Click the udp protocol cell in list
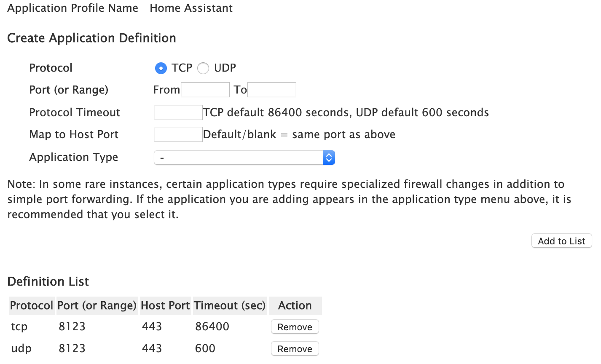The width and height of the screenshot is (601, 364). pos(21,348)
